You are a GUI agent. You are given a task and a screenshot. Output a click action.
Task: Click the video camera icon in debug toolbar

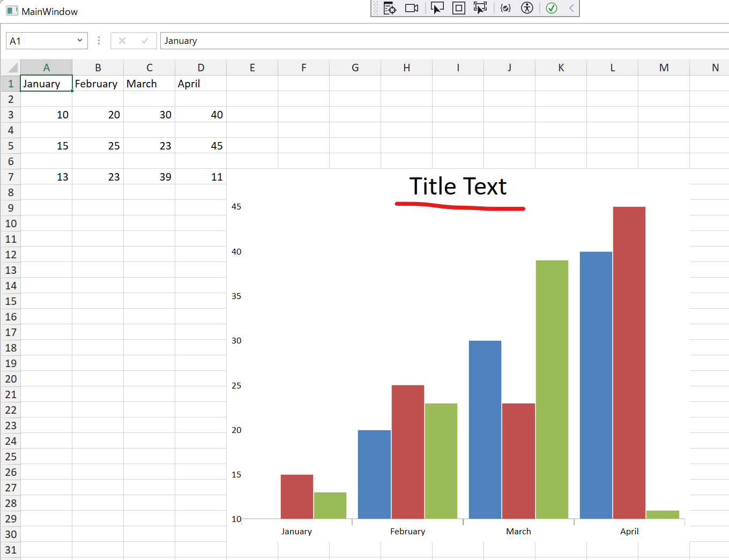pos(412,8)
